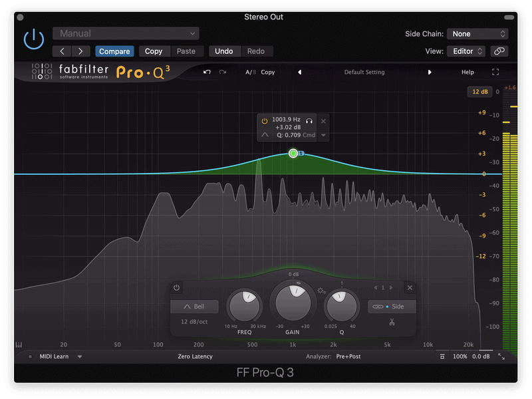Image resolution: width=532 pixels, height=399 pixels.
Task: Click the resize window arrows icon
Action: 501,356
